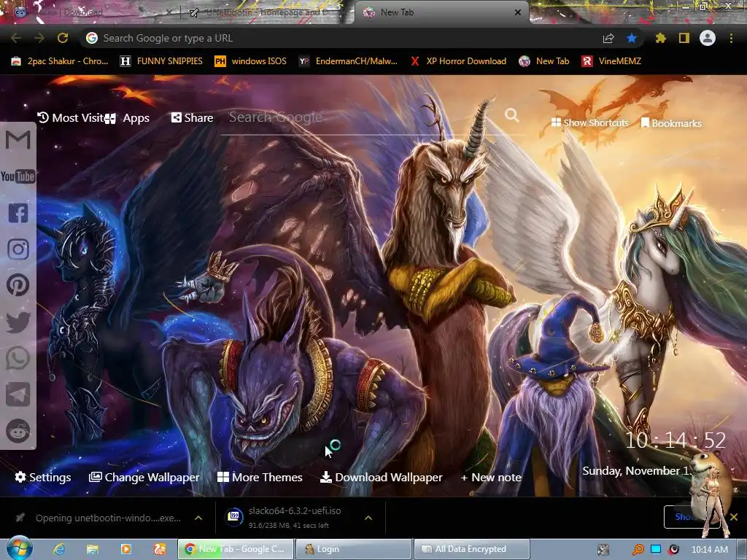Viewport: 747px width, 560px height.
Task: Reload the current page
Action: (x=63, y=38)
